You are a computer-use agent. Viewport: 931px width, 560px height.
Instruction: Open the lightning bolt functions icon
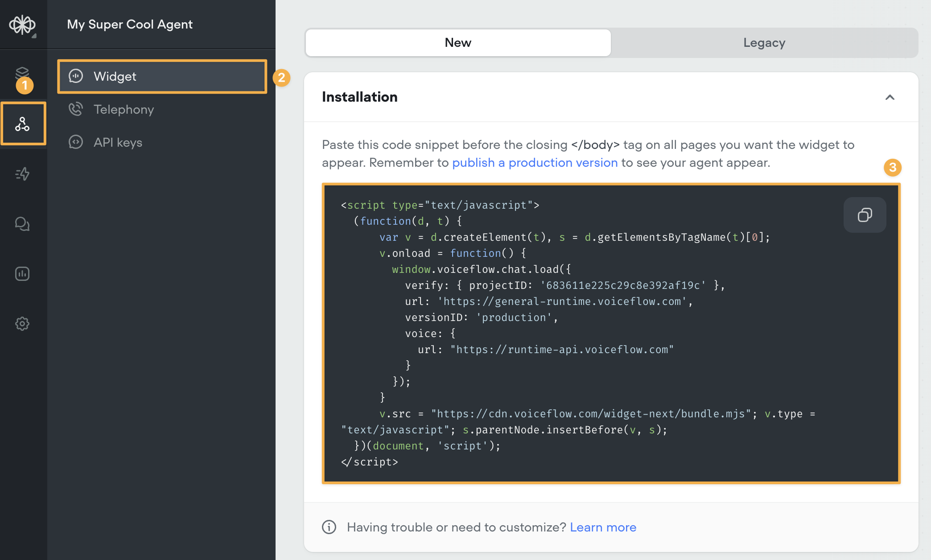click(22, 174)
